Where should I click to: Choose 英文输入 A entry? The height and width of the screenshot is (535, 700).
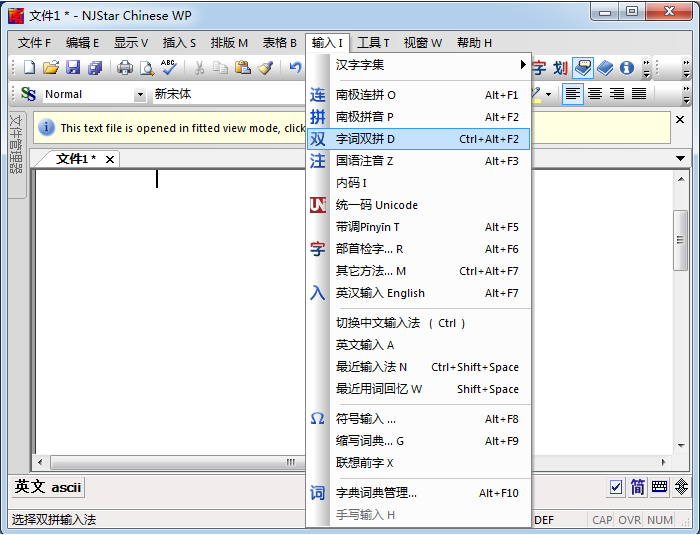(x=418, y=345)
